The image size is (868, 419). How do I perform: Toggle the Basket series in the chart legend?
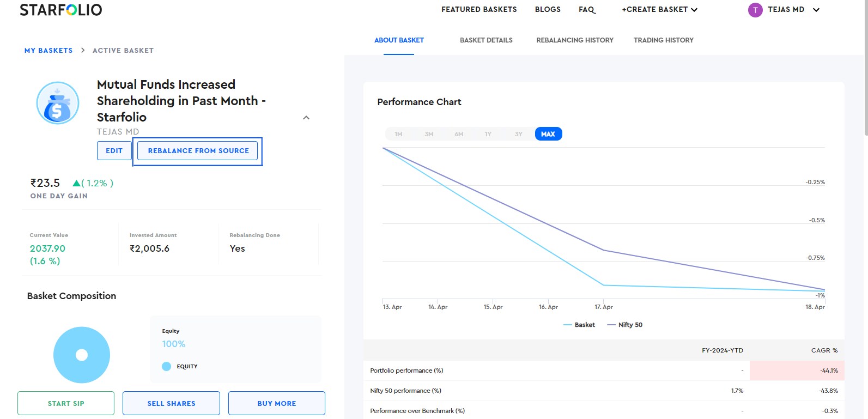coord(579,325)
